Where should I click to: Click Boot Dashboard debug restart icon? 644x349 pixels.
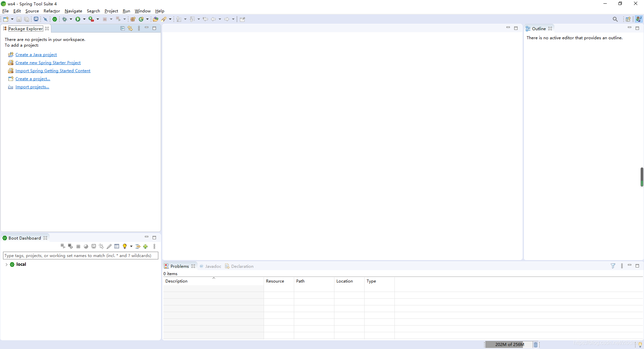pos(70,246)
